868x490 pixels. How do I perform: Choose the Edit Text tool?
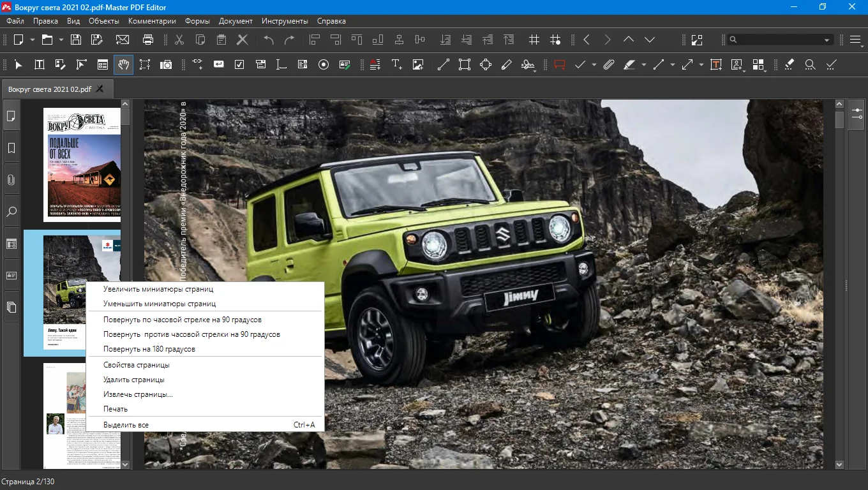point(40,64)
